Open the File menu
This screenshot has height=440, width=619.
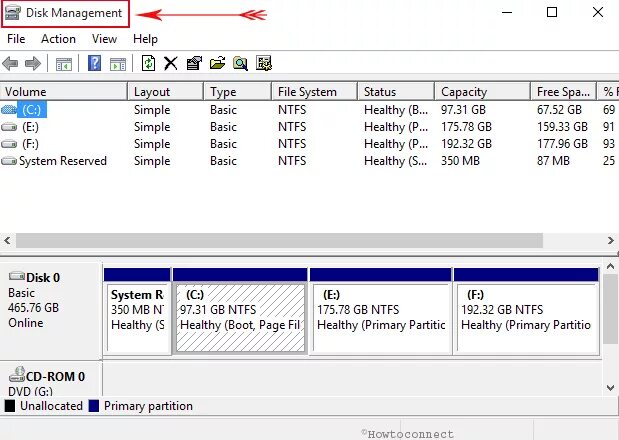point(16,39)
